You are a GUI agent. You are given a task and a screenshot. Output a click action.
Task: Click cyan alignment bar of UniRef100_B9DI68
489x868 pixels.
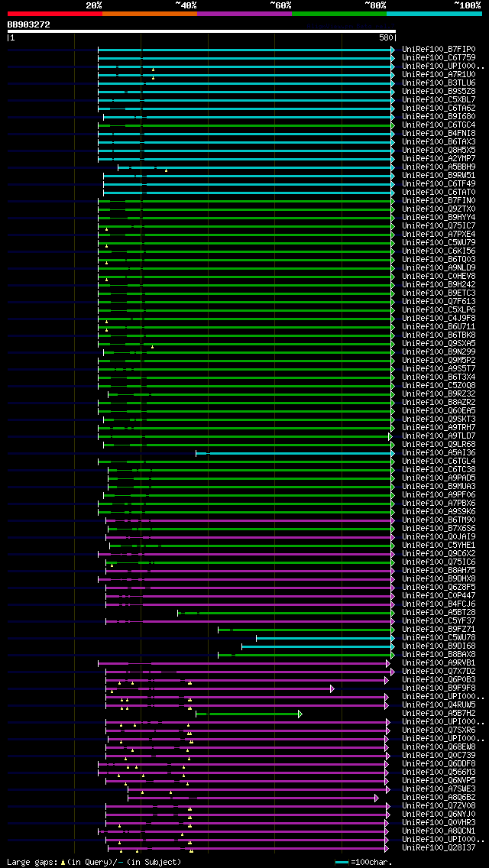(x=319, y=646)
